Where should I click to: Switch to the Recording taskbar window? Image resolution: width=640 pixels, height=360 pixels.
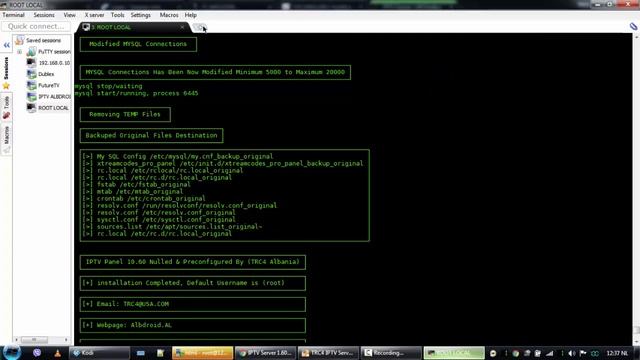click(391, 353)
